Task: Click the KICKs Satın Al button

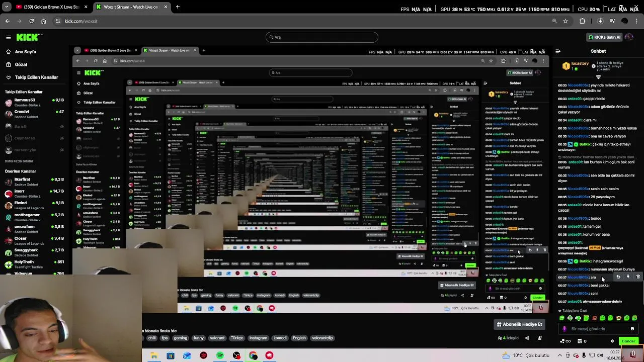Action: [x=604, y=37]
